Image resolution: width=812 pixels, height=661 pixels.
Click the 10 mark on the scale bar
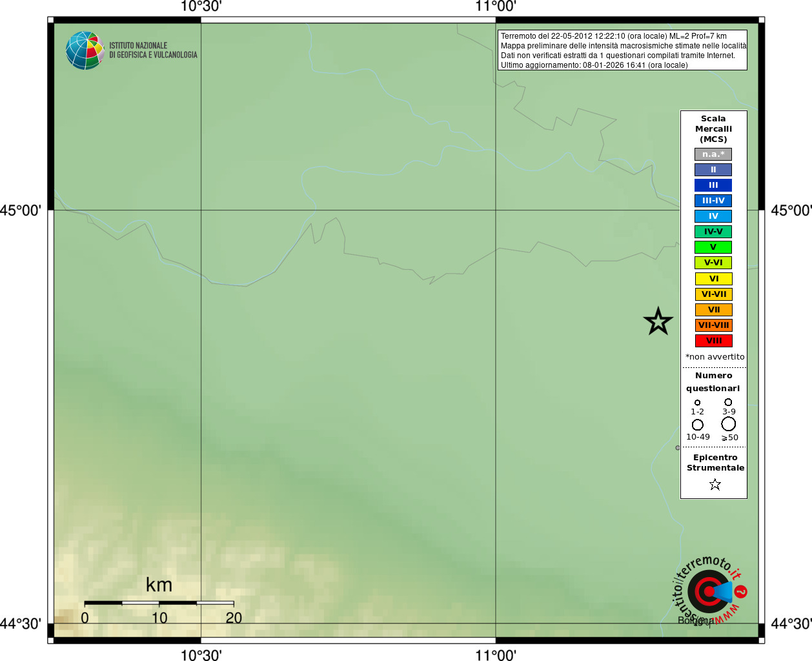coord(159,618)
